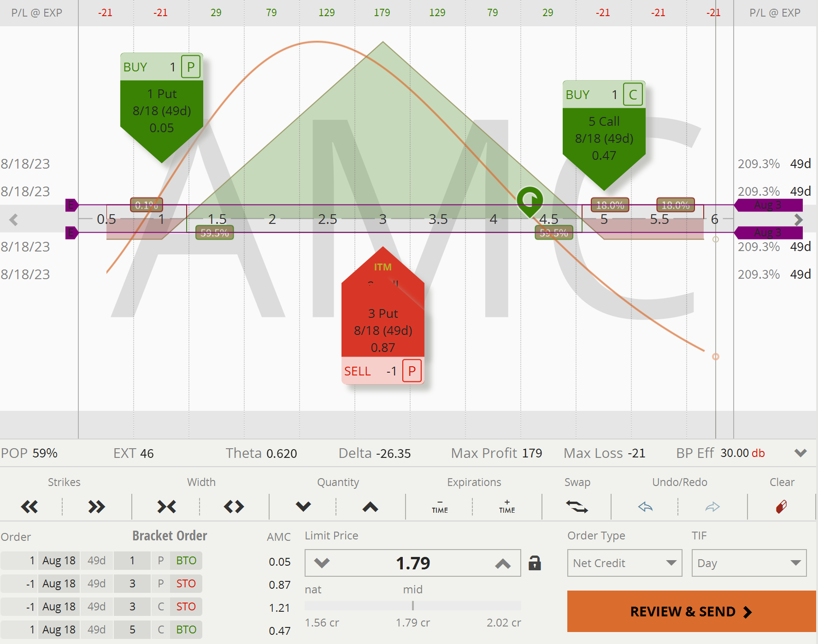Select the BUY 1 Put leg flag
The image size is (818, 644).
click(162, 107)
